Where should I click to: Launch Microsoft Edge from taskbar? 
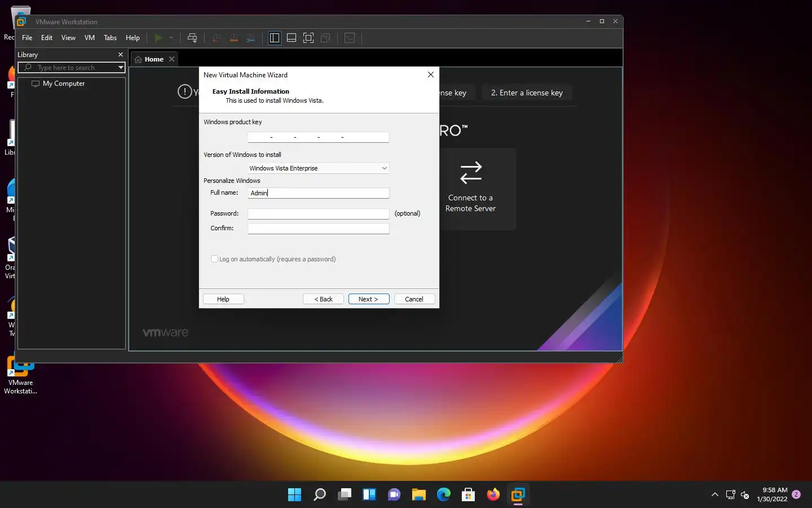click(x=444, y=495)
